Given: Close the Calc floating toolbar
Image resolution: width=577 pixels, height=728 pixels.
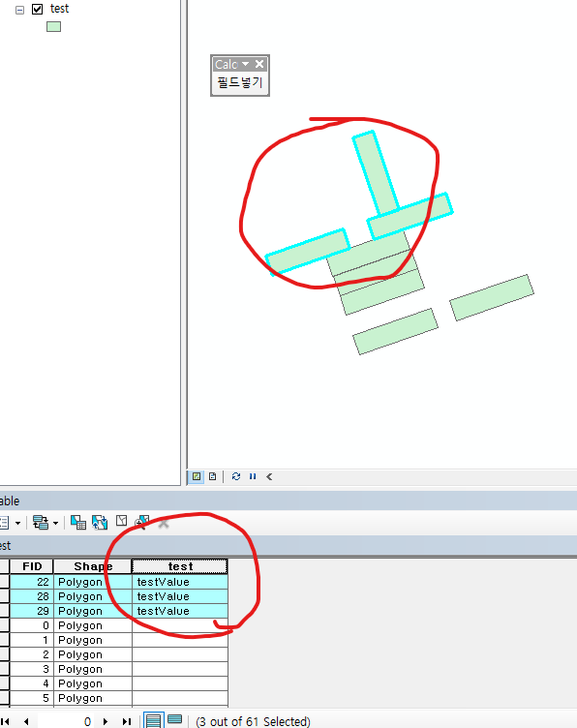Looking at the screenshot, I should click(259, 64).
